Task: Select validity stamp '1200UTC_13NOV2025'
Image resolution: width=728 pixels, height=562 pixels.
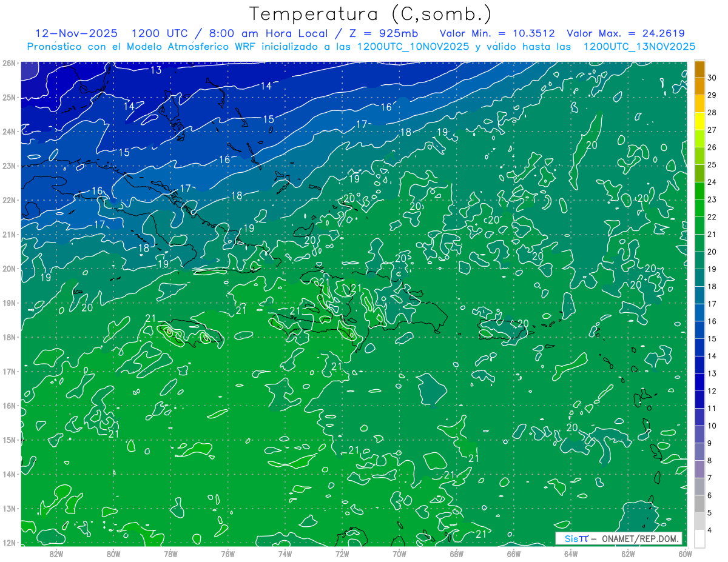Action: [639, 47]
